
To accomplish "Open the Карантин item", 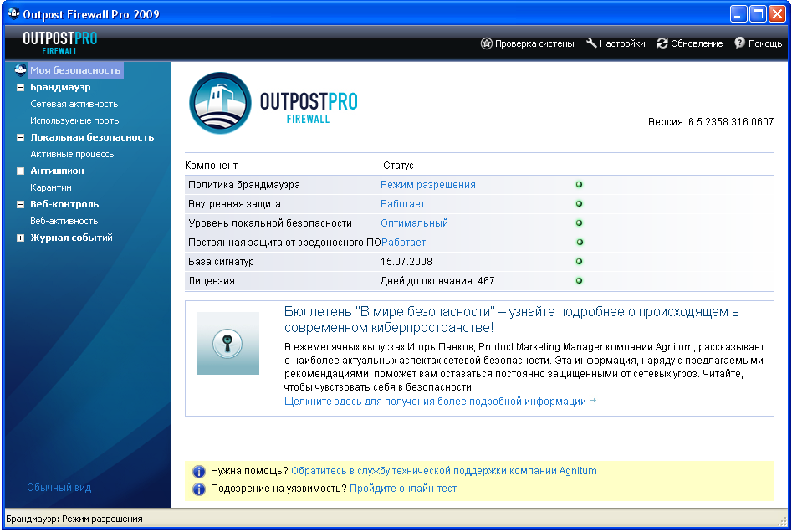I will pos(51,187).
